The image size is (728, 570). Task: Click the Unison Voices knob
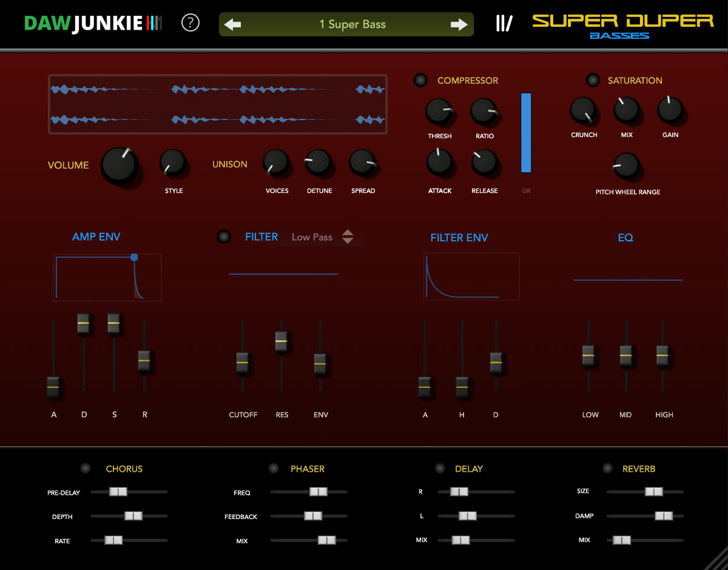click(x=276, y=162)
